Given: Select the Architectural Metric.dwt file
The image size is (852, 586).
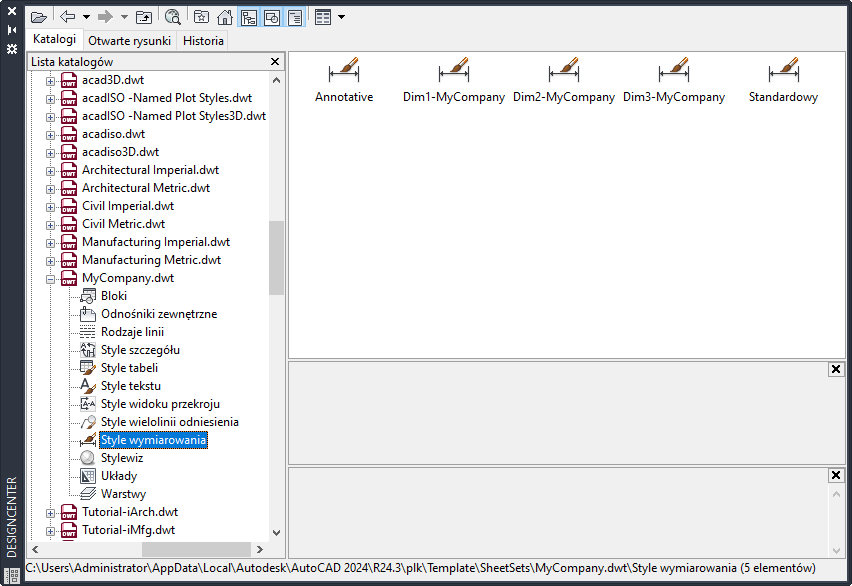Looking at the screenshot, I should [146, 188].
